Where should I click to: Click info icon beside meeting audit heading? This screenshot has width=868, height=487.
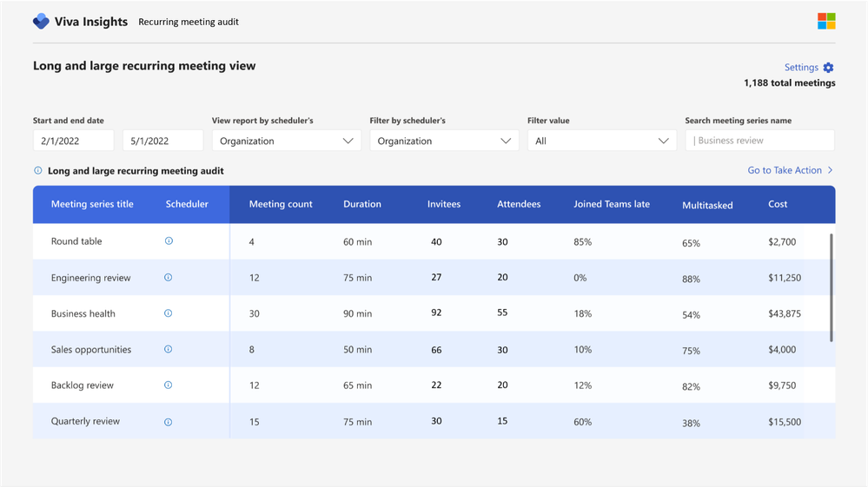(38, 171)
